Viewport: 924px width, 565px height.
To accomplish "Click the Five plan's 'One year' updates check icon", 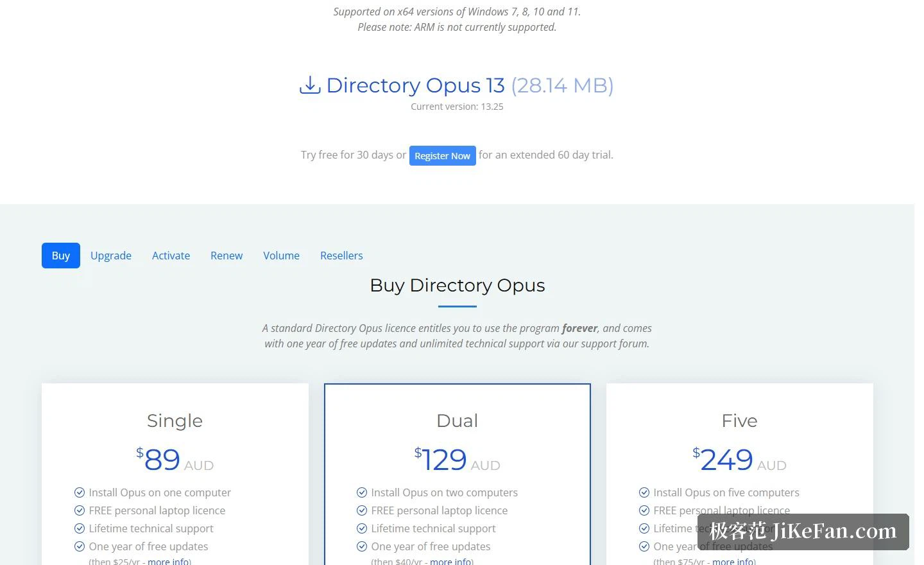I will pos(644,546).
